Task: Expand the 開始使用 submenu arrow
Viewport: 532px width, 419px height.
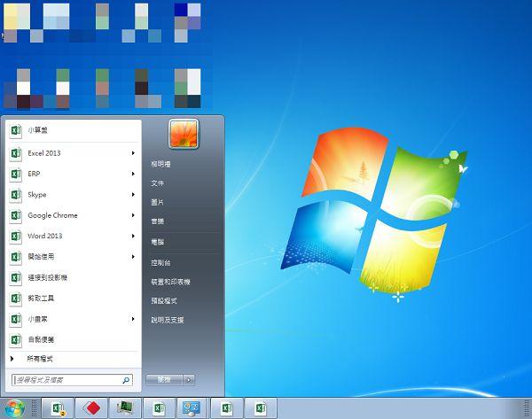Action: (x=133, y=257)
